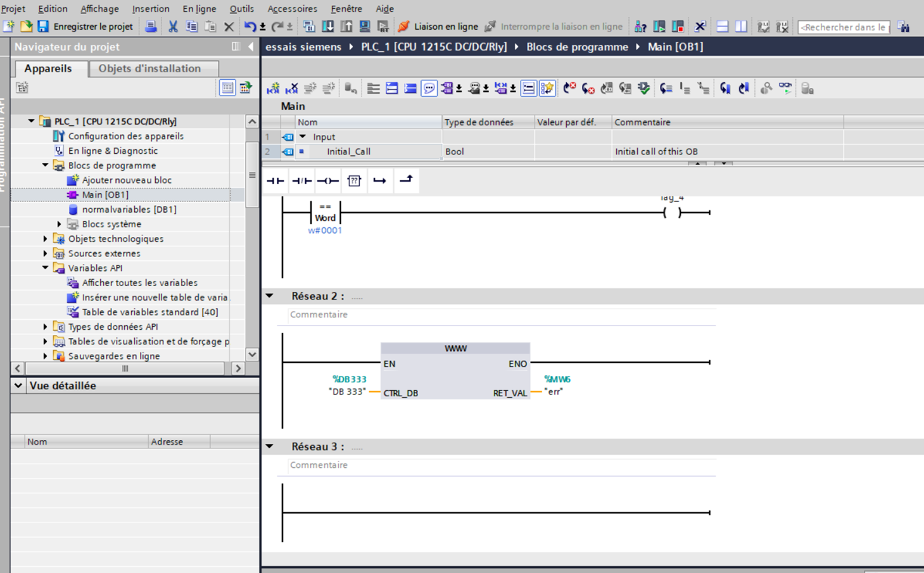Expand the Objets technologiques tree node
924x573 pixels.
point(45,239)
